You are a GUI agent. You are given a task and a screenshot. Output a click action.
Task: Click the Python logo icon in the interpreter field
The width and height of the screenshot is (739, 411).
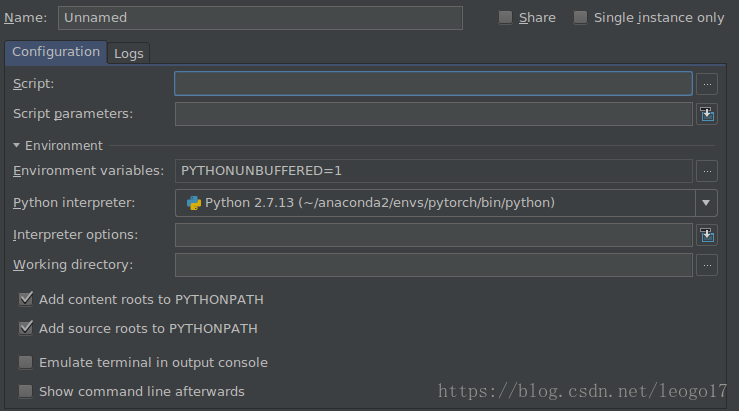194,203
